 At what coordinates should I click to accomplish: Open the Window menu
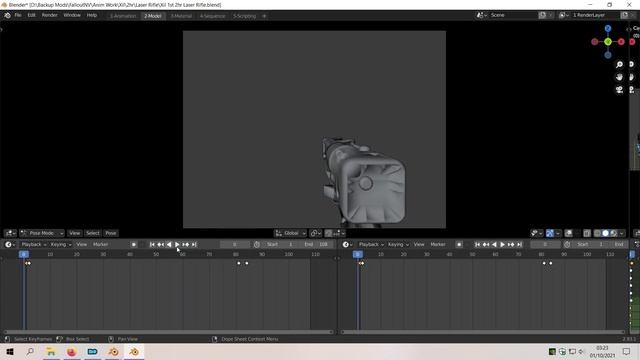click(72, 15)
